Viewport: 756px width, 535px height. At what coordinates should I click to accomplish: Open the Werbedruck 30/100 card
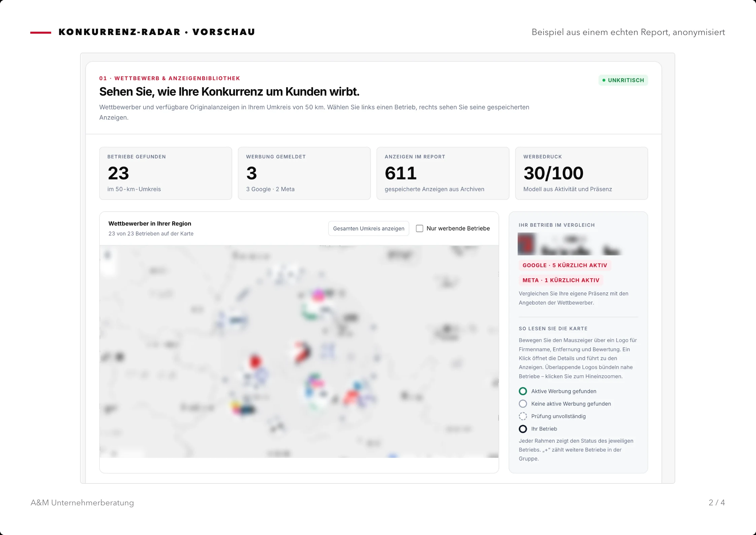tap(582, 173)
